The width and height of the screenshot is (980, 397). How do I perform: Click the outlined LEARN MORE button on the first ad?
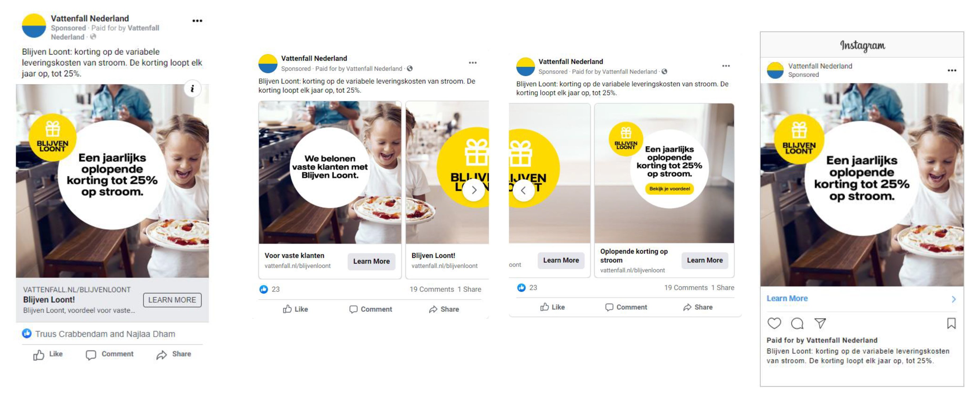172,300
